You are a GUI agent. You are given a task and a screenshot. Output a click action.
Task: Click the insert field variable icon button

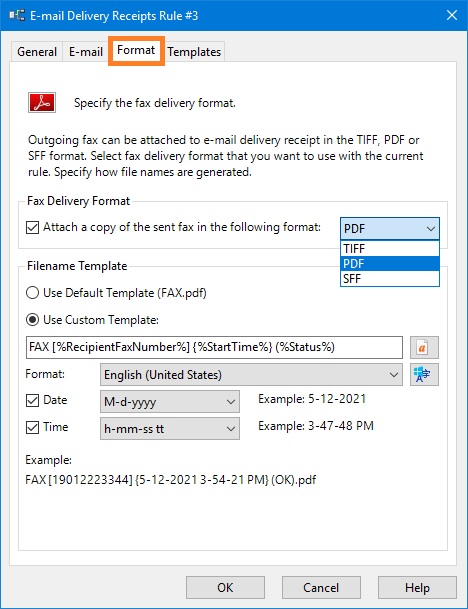(x=424, y=347)
